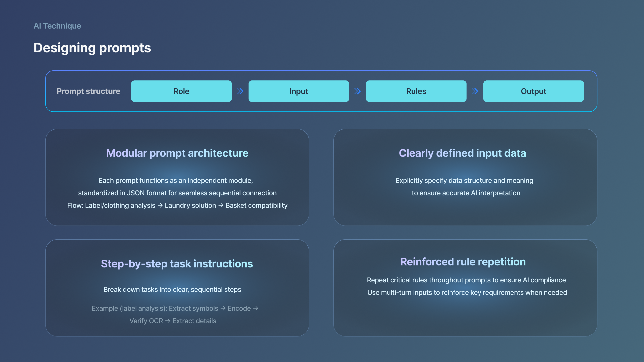The image size is (644, 362).
Task: Select the Rules step box
Action: 416,91
